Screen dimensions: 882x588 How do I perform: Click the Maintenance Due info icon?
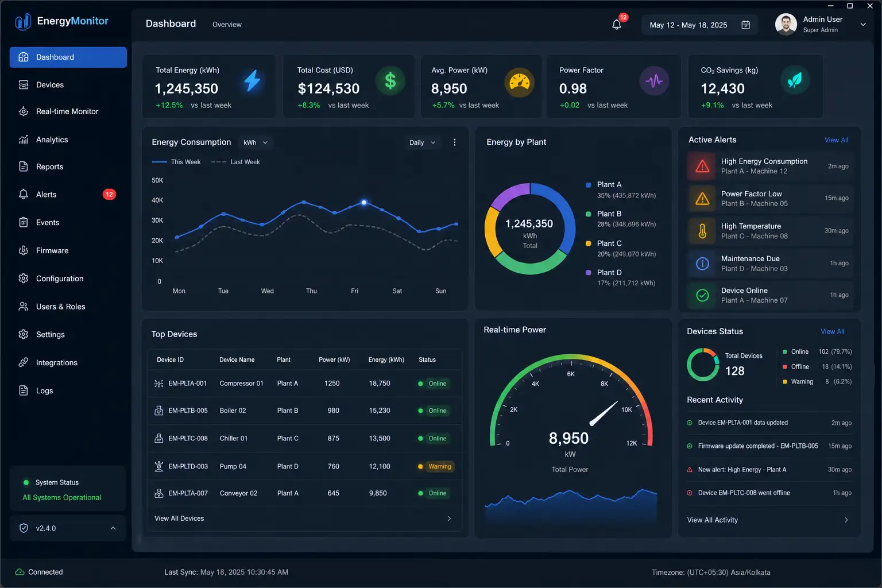tap(702, 264)
